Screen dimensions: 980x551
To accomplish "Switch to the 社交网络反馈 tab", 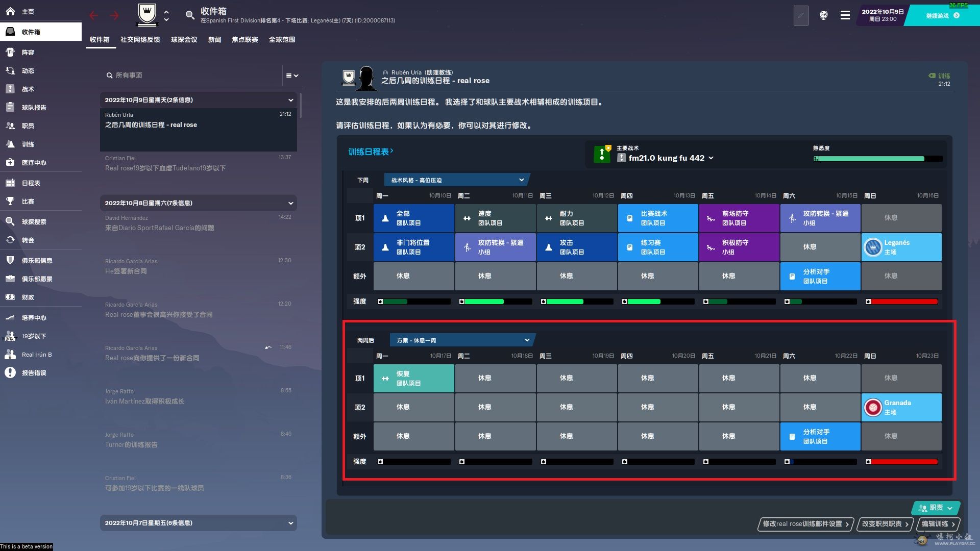I will pos(140,40).
